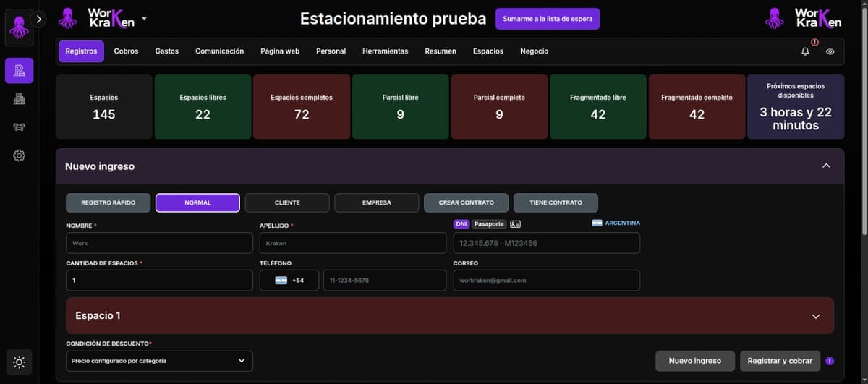Open Condición de descuento dropdown

(x=159, y=361)
